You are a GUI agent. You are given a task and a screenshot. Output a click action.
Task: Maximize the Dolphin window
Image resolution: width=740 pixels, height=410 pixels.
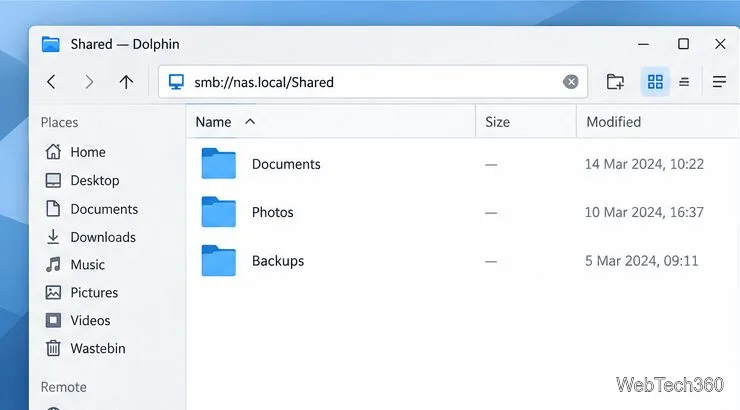683,44
